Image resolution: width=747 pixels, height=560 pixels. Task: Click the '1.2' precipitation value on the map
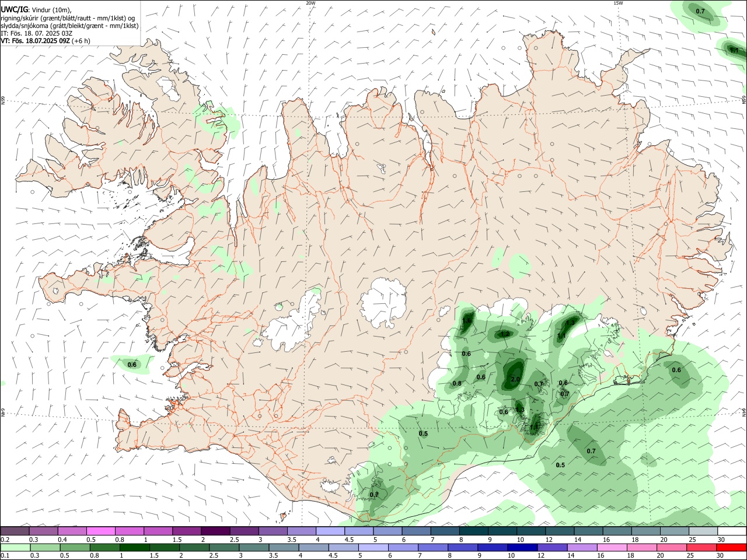tap(505, 334)
